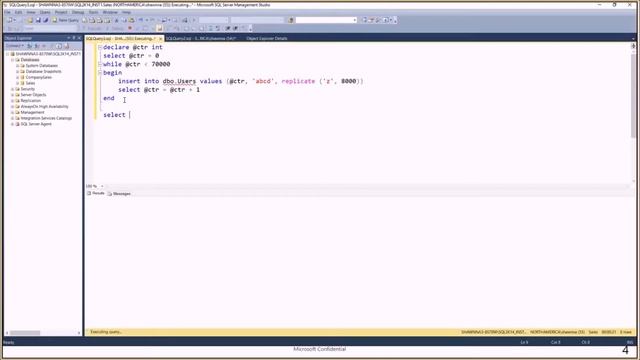Click the 'replicate' keyword in the query
This screenshot has height=360, width=640.
pos(298,81)
